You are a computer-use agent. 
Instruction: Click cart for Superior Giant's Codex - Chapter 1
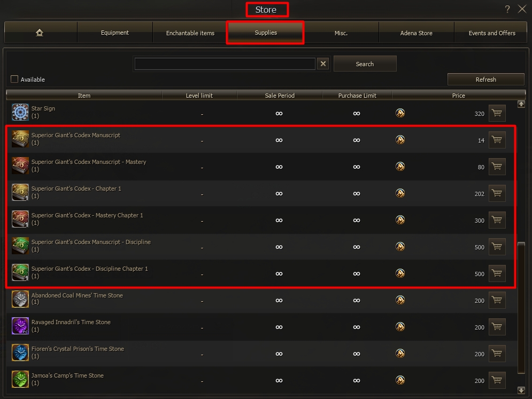click(x=497, y=193)
